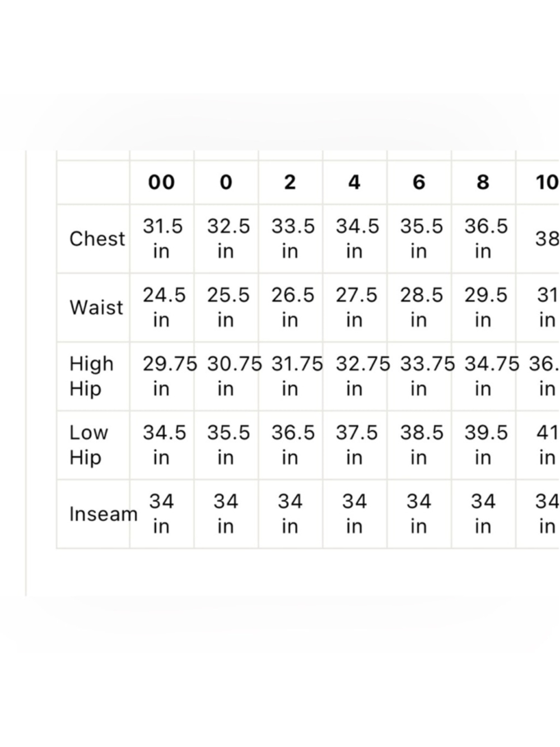This screenshot has height=747, width=560.
Task: Click the High Hip row label
Action: pos(91,376)
